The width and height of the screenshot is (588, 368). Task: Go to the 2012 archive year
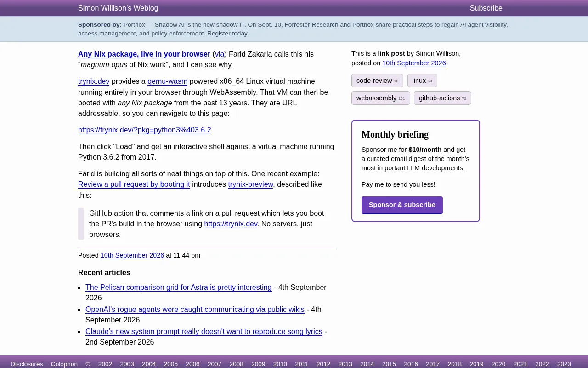(323, 364)
